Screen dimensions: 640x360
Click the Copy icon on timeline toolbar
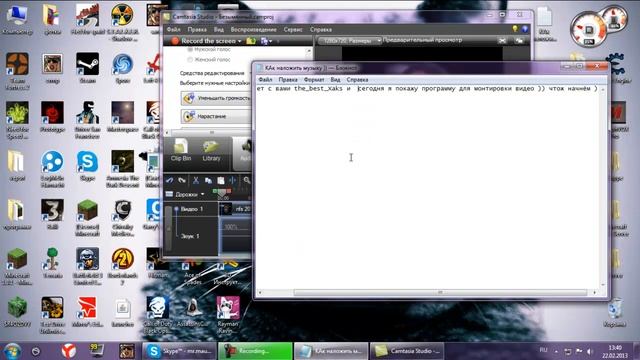208,180
